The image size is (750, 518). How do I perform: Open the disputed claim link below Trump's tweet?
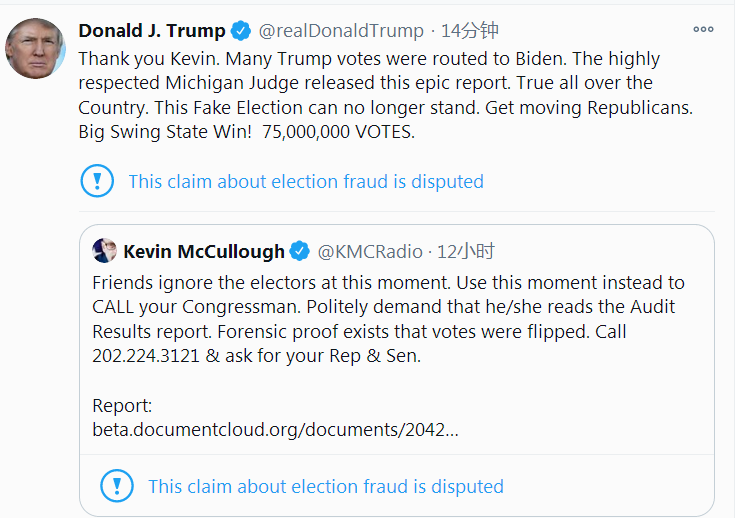click(x=305, y=182)
